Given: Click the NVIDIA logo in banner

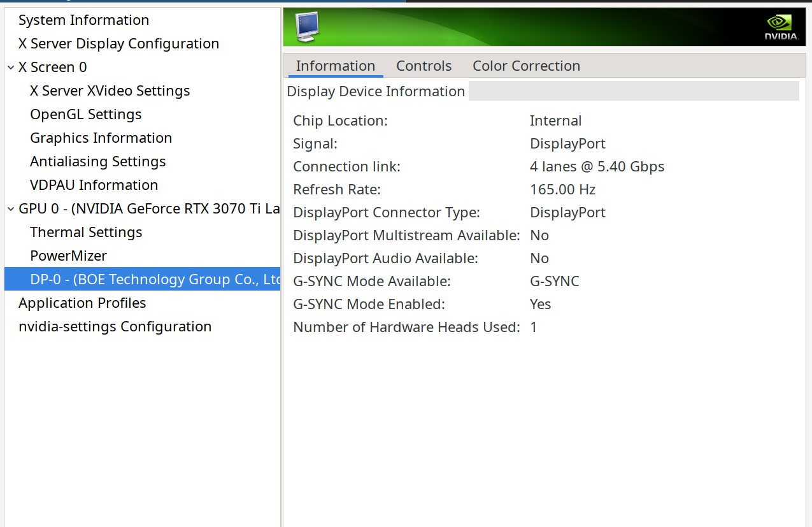Looking at the screenshot, I should click(x=781, y=27).
